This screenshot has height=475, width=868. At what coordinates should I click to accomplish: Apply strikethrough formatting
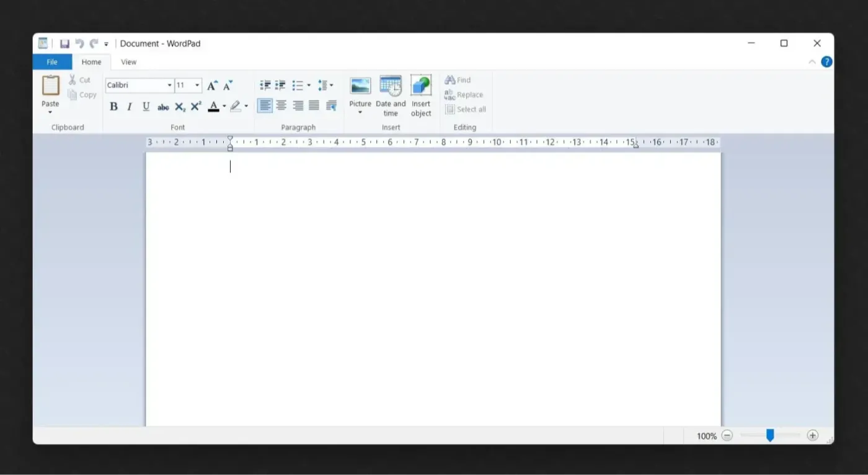(162, 106)
